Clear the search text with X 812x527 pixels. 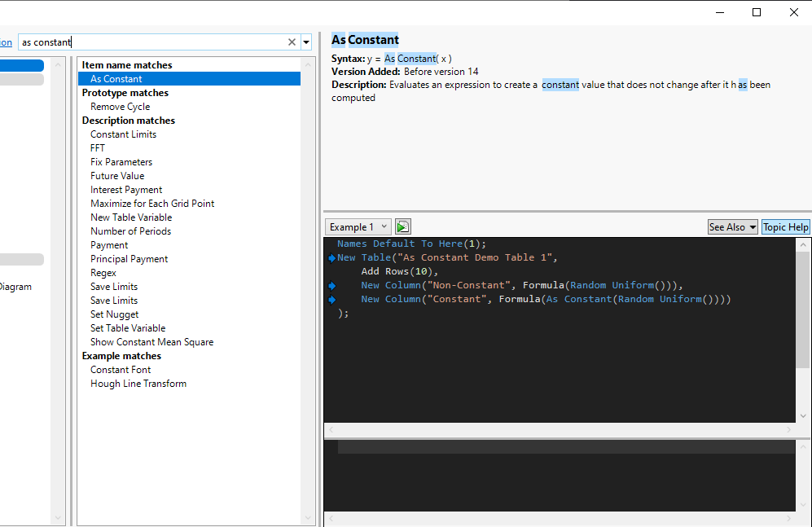click(x=292, y=42)
